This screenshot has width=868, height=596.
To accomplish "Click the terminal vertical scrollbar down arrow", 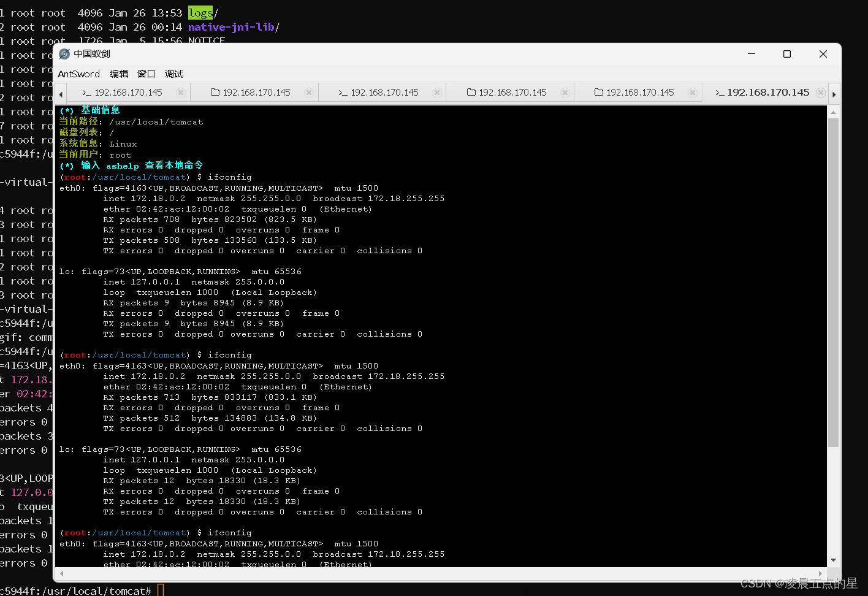I will tap(833, 560).
